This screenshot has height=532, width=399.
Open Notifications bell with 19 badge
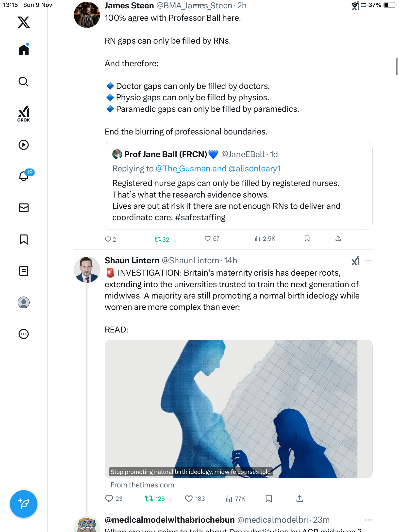point(24,176)
